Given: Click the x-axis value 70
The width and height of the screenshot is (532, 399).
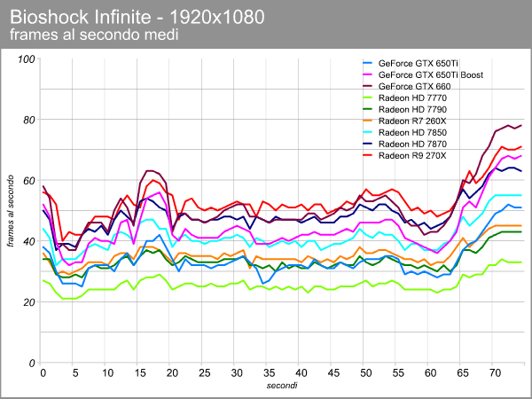Looking at the screenshot, I should [495, 373].
